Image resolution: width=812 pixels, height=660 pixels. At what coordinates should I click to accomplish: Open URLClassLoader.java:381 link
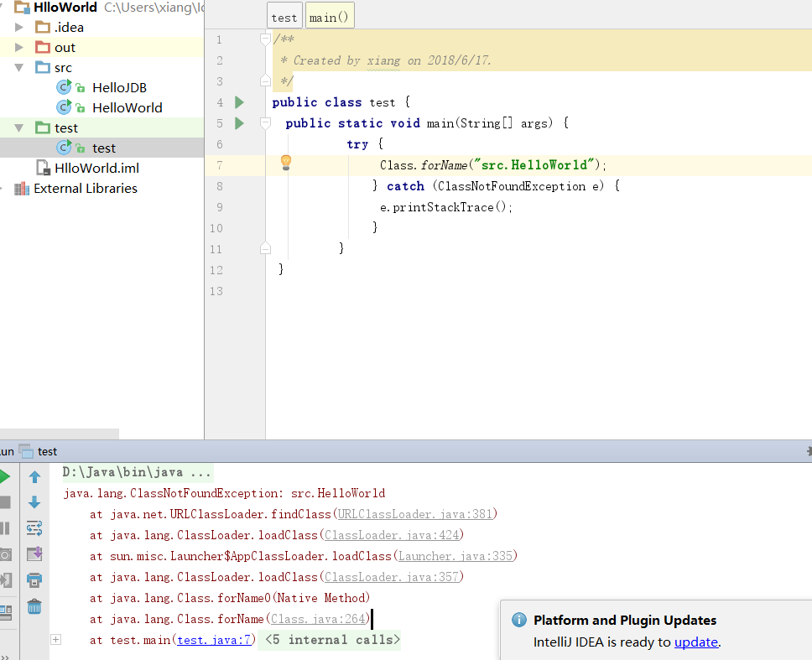pyautogui.click(x=414, y=514)
